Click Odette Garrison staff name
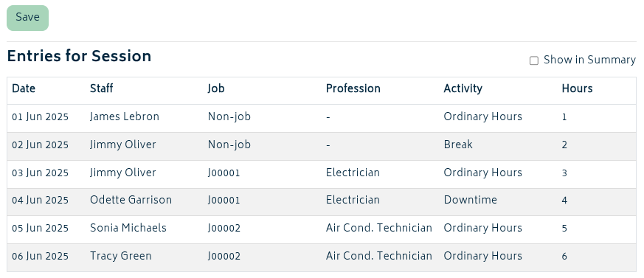The height and width of the screenshot is (278, 644). click(131, 201)
